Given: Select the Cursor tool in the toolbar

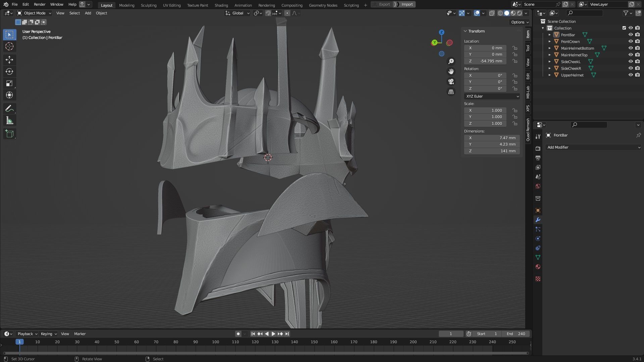Looking at the screenshot, I should point(9,46).
